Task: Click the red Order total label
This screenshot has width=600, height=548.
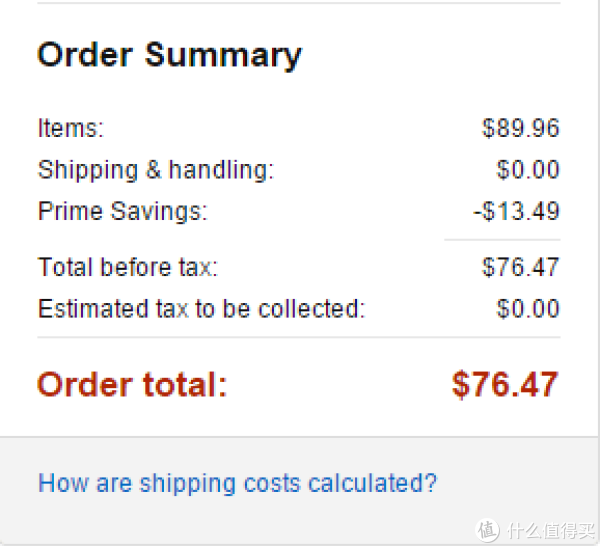Action: (132, 384)
